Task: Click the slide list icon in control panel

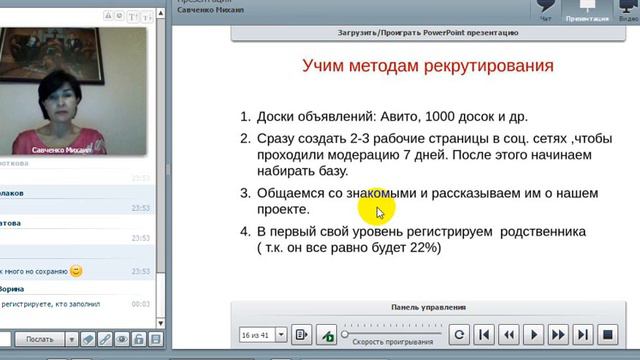Action: [x=302, y=335]
